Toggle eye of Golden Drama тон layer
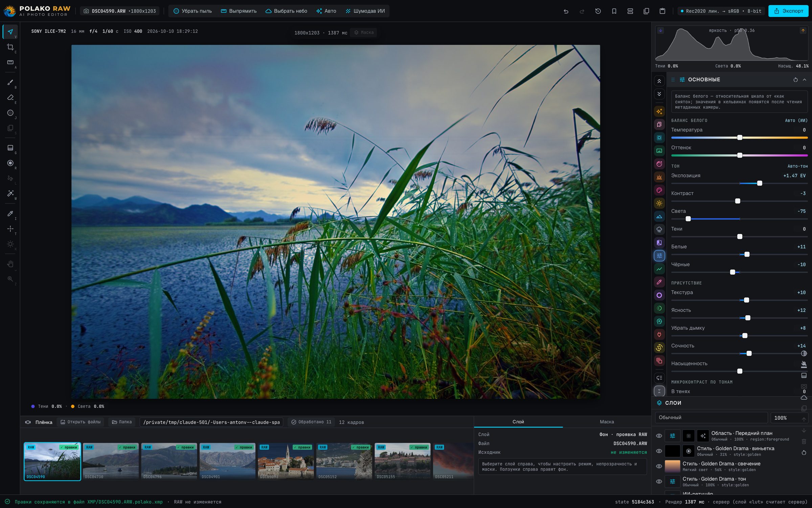Viewport: 812px width, 508px height. tap(659, 482)
